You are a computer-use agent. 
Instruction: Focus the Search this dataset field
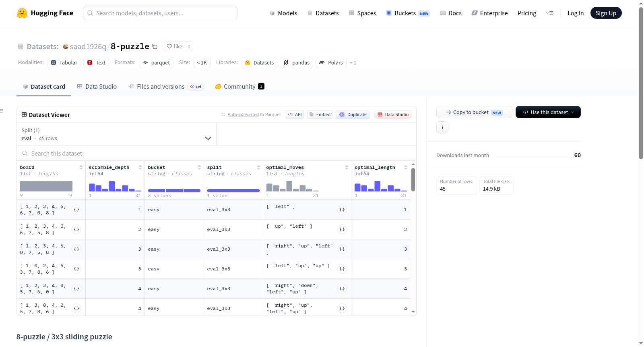(217, 153)
